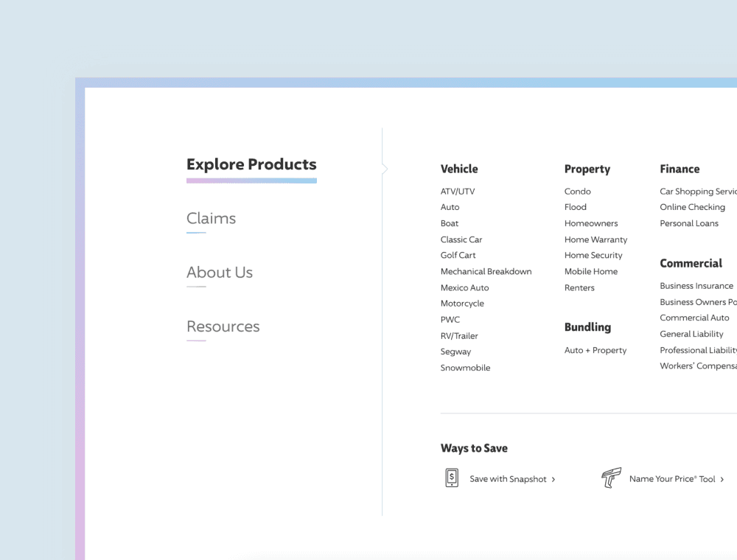Viewport: 737px width, 560px height.
Task: Click the Snapshot phone dollar icon
Action: tap(452, 477)
